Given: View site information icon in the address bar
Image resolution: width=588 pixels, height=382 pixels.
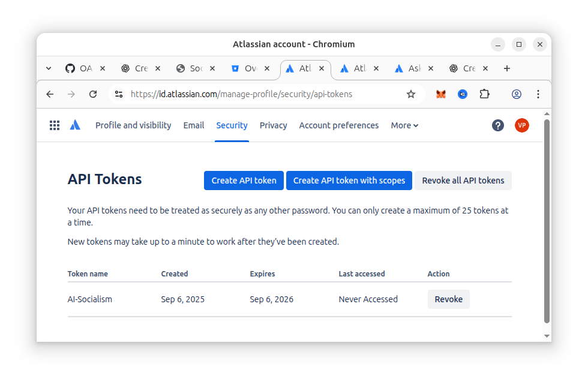Looking at the screenshot, I should click(119, 94).
